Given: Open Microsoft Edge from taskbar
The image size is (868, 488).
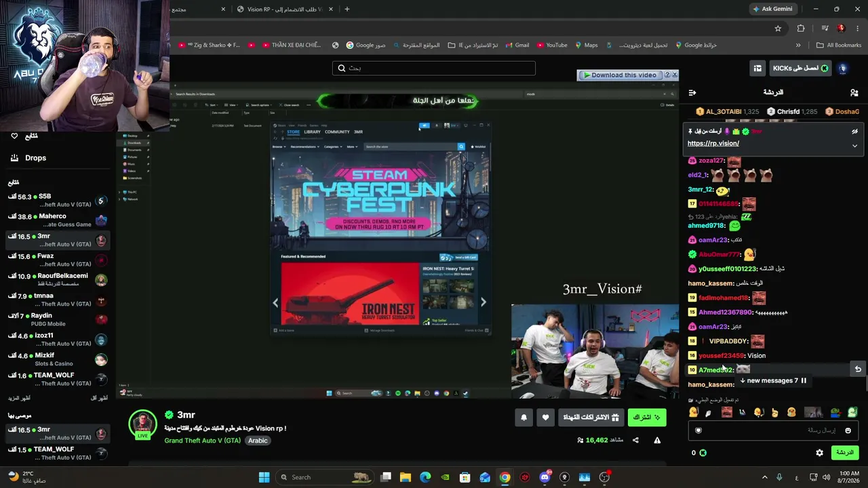Looking at the screenshot, I should click(425, 477).
